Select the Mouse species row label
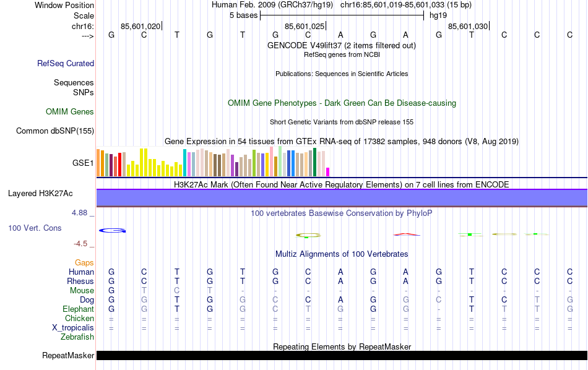The image size is (588, 370). (82, 291)
